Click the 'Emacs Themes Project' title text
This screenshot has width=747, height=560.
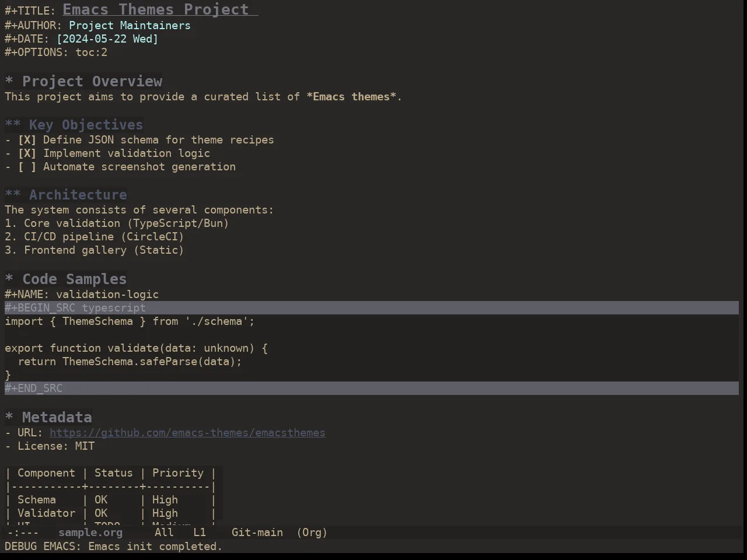point(156,9)
